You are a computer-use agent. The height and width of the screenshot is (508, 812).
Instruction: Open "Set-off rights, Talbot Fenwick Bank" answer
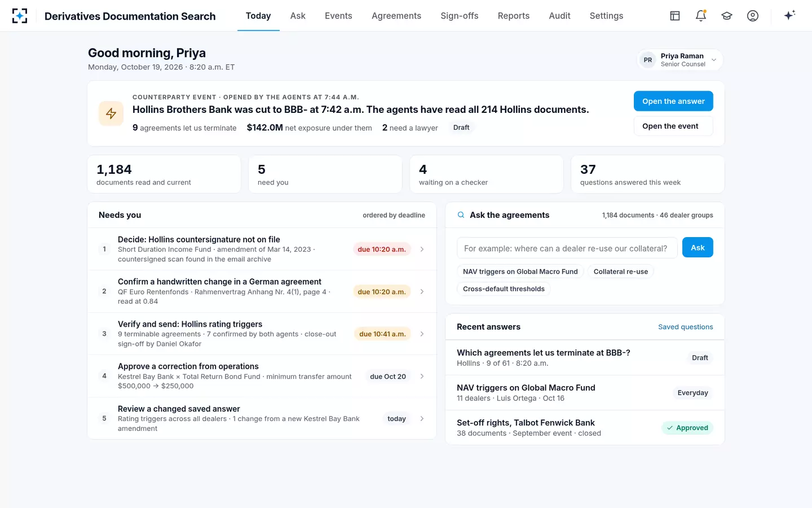coord(585,428)
